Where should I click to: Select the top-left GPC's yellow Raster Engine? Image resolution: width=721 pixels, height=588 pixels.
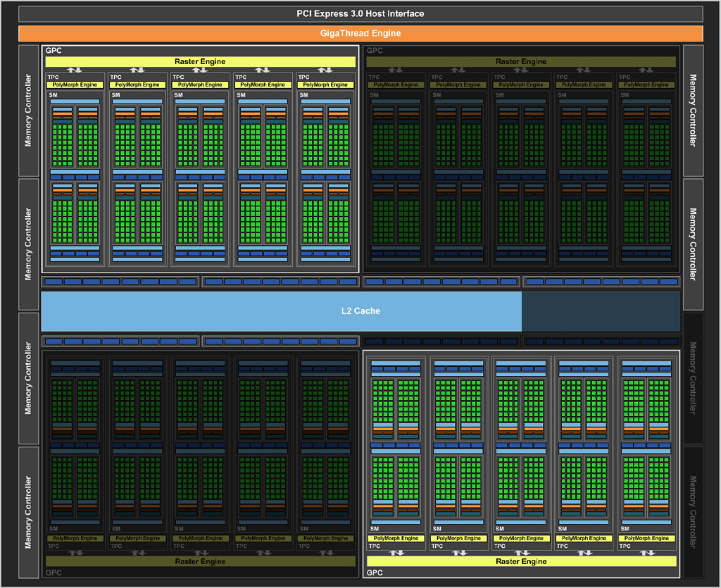click(200, 61)
